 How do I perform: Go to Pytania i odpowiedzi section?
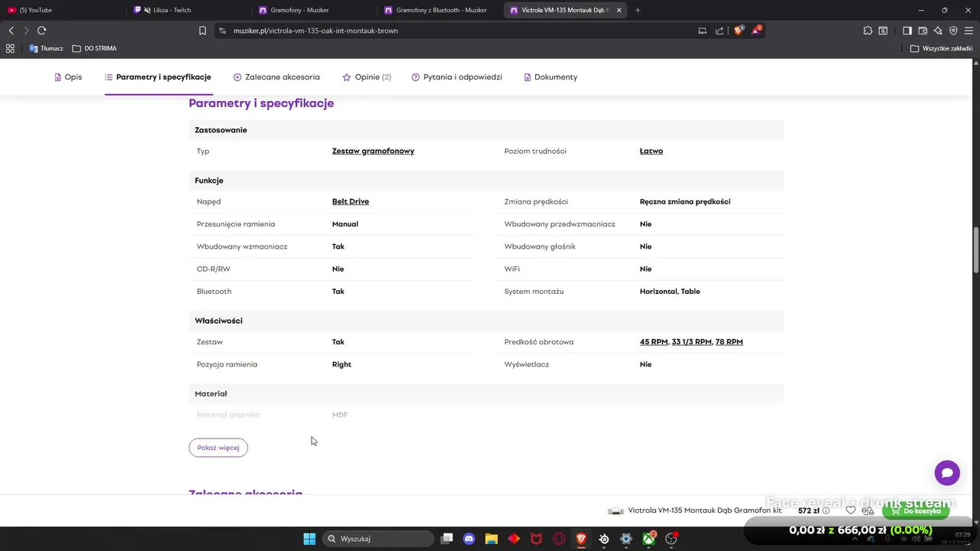point(457,77)
